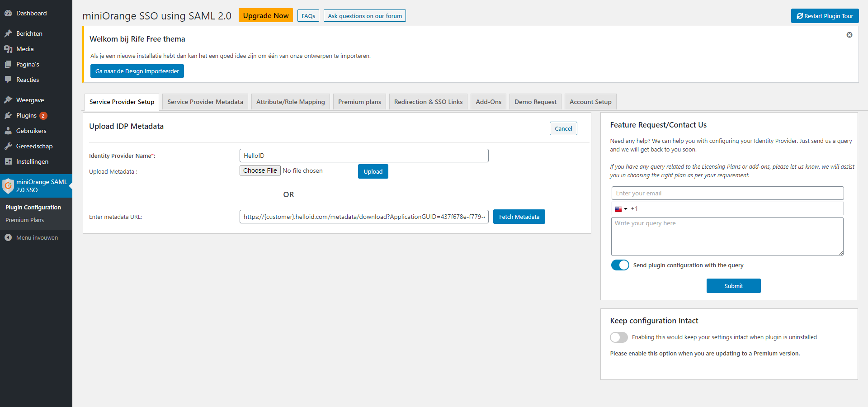Click the Upgrade Now button
Viewport: 868px width, 407px height.
[266, 15]
